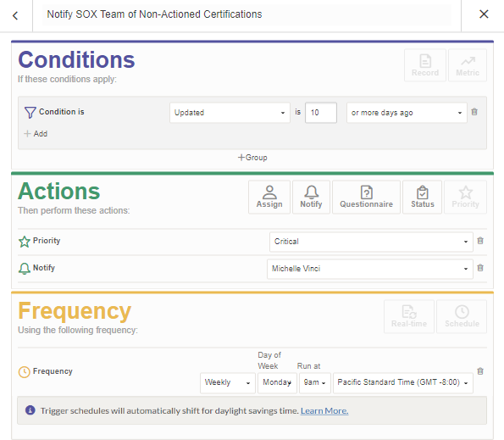Choose the Status action button
This screenshot has width=504, height=440.
[423, 197]
